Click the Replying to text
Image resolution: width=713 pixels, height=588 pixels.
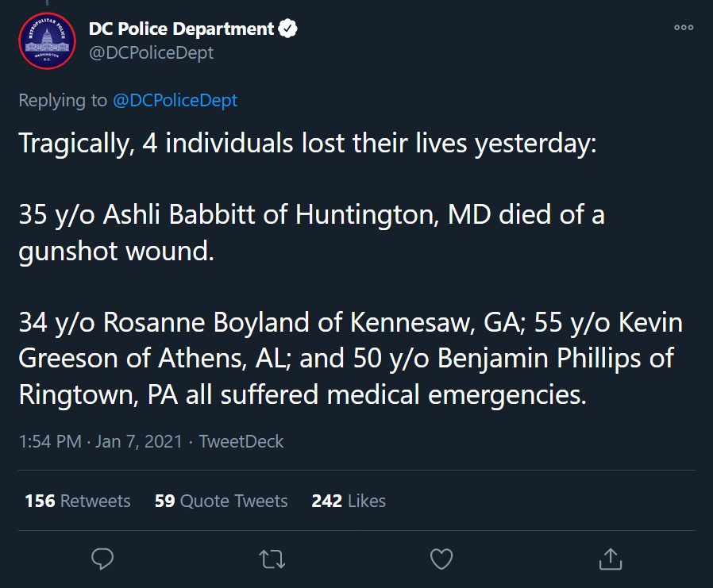tap(63, 100)
